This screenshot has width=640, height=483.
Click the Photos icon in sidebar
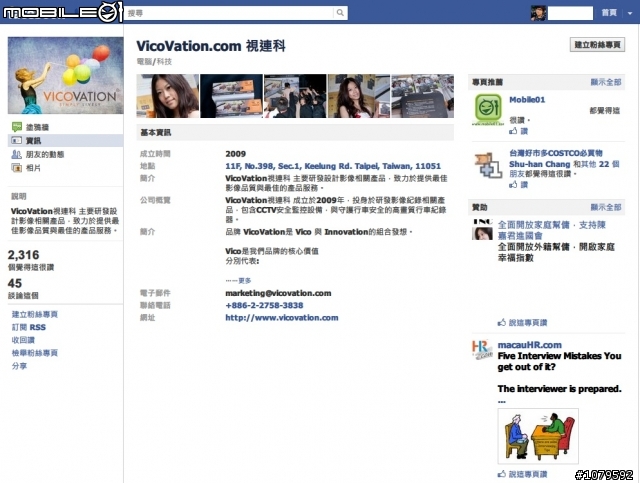pyautogui.click(x=17, y=168)
